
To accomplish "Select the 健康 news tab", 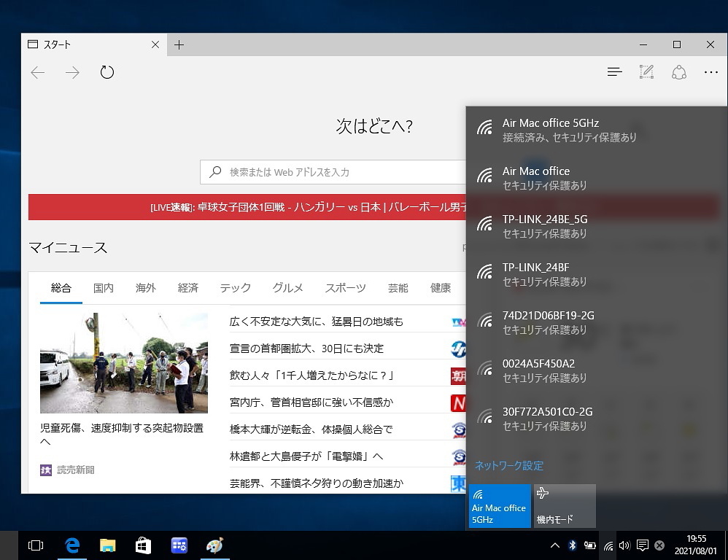I will 440,287.
